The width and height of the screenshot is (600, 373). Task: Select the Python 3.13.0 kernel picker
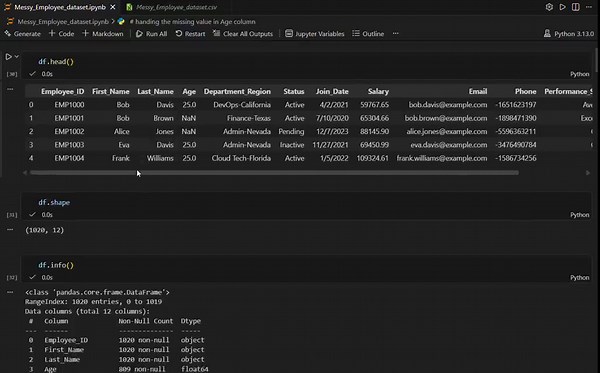point(569,34)
